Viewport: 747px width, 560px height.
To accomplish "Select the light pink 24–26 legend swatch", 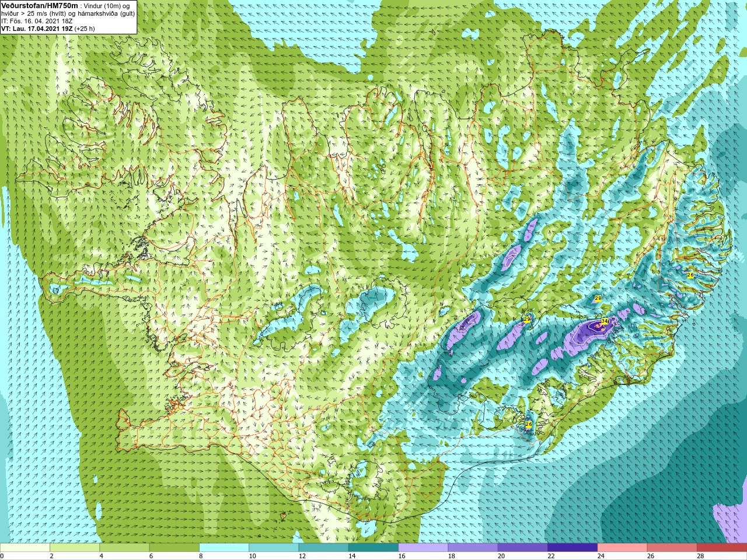I will pos(623,548).
